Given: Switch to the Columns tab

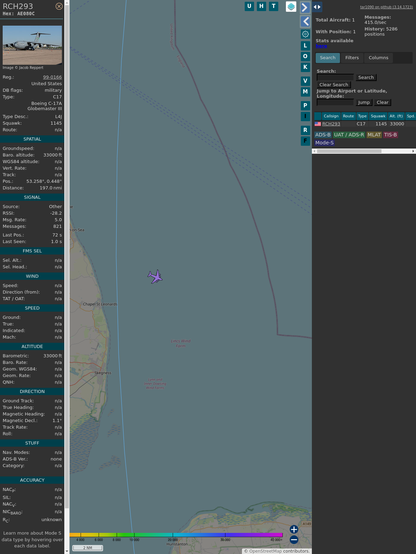Looking at the screenshot, I should tap(379, 58).
